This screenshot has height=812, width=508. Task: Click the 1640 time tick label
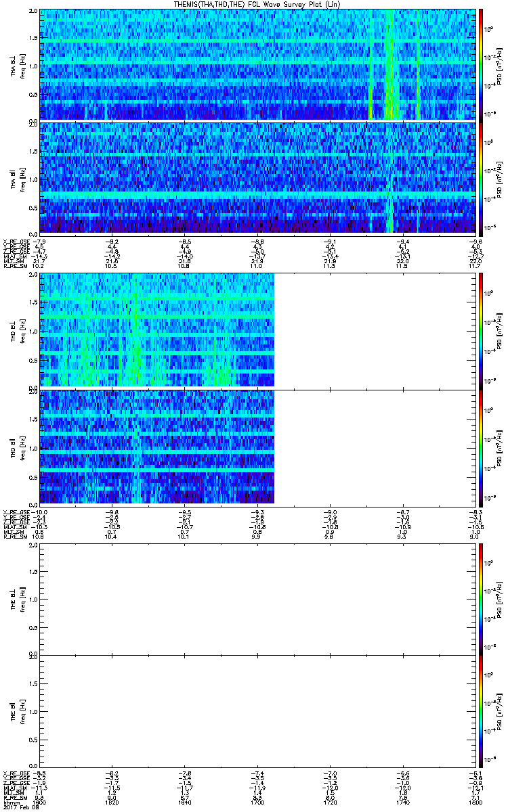(x=184, y=803)
